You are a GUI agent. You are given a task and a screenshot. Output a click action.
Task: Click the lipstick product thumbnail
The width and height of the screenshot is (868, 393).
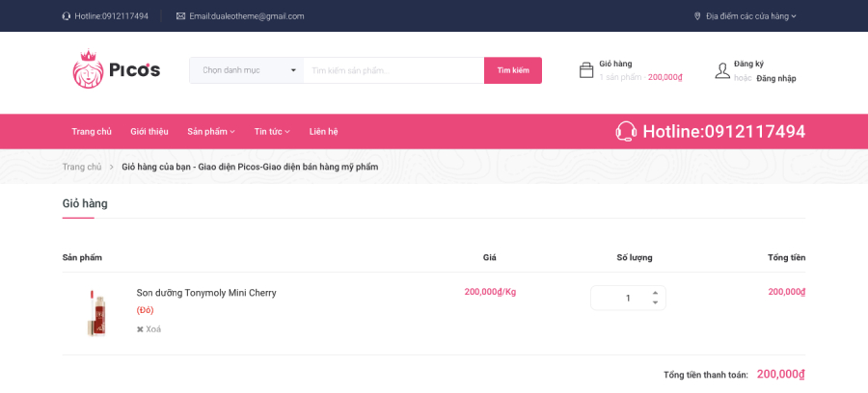(97, 313)
